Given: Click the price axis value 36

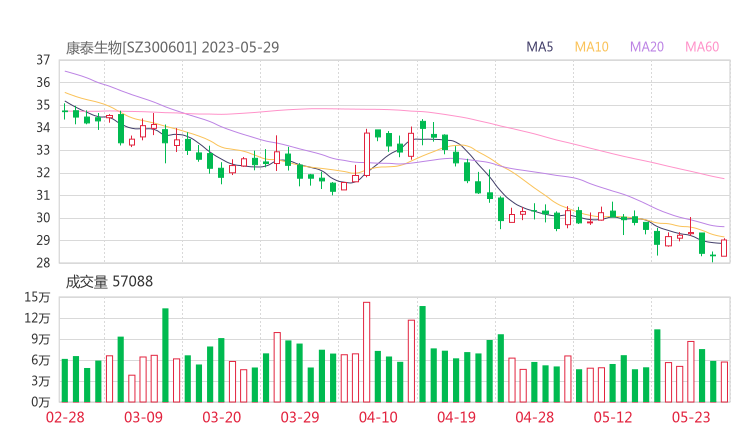Looking at the screenshot, I should click(x=43, y=83).
